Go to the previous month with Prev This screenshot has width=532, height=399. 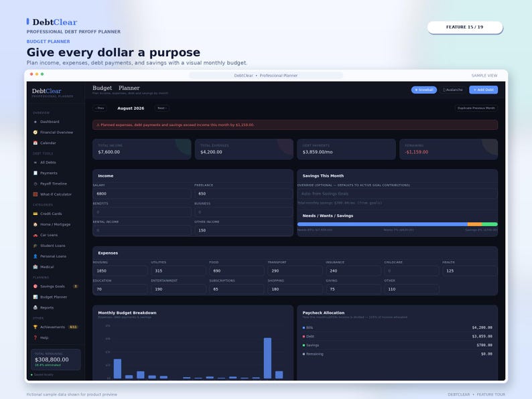(100, 108)
